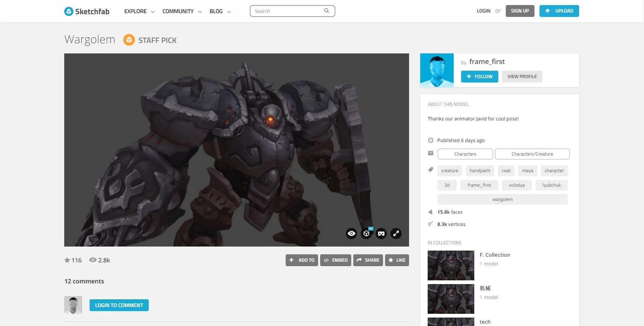The image size is (644, 326).
Task: Click the Blog menu label
Action: [x=216, y=11]
